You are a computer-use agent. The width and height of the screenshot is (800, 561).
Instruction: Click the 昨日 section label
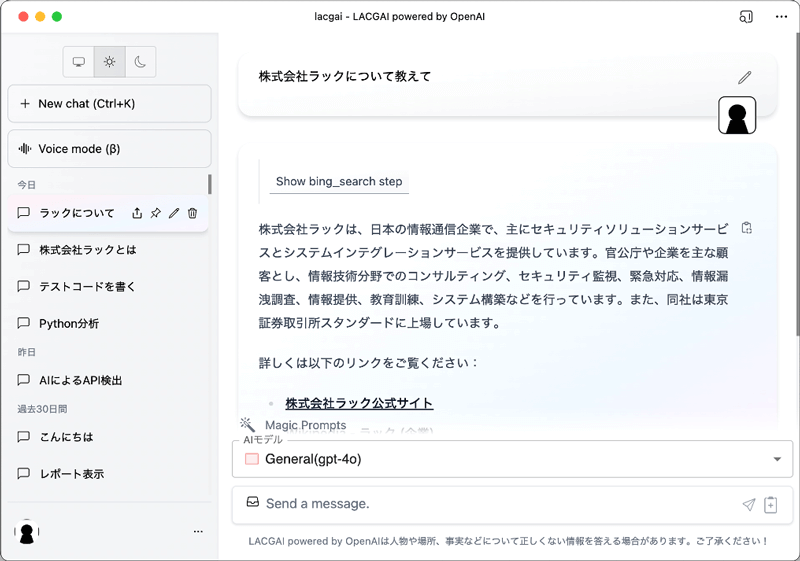pos(27,352)
